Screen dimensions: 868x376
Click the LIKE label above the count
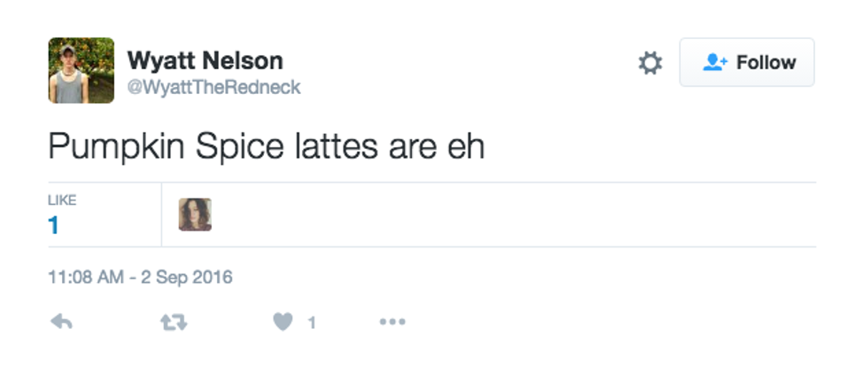(x=62, y=200)
